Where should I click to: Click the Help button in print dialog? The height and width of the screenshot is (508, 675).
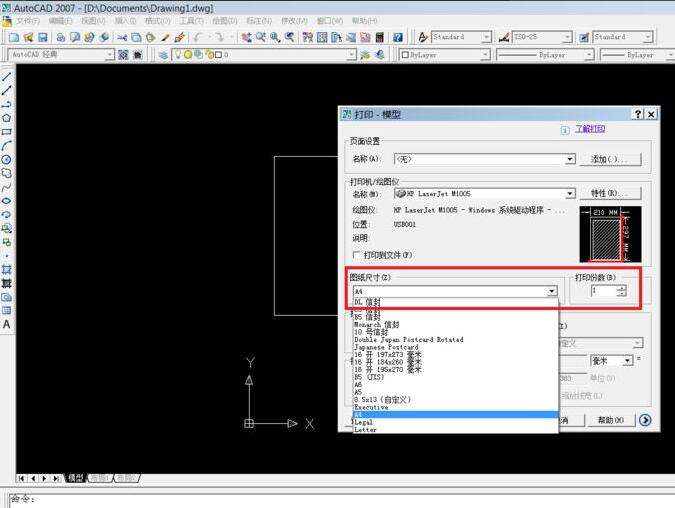pyautogui.click(x=610, y=420)
